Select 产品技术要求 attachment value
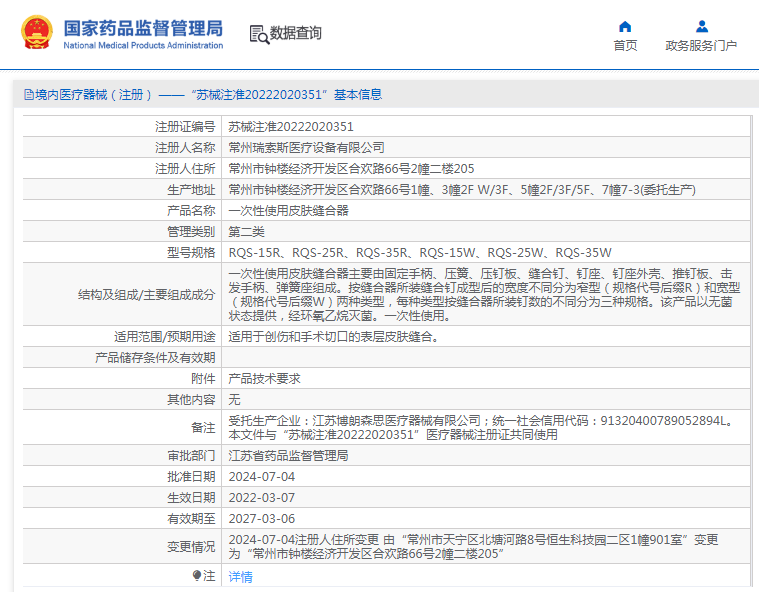 pos(264,379)
